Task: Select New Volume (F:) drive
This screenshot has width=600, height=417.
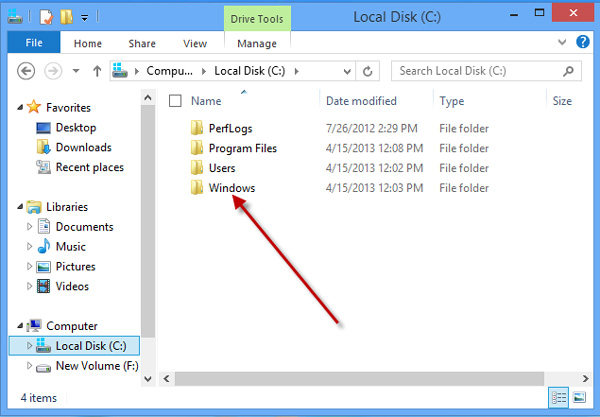Action: [97, 366]
